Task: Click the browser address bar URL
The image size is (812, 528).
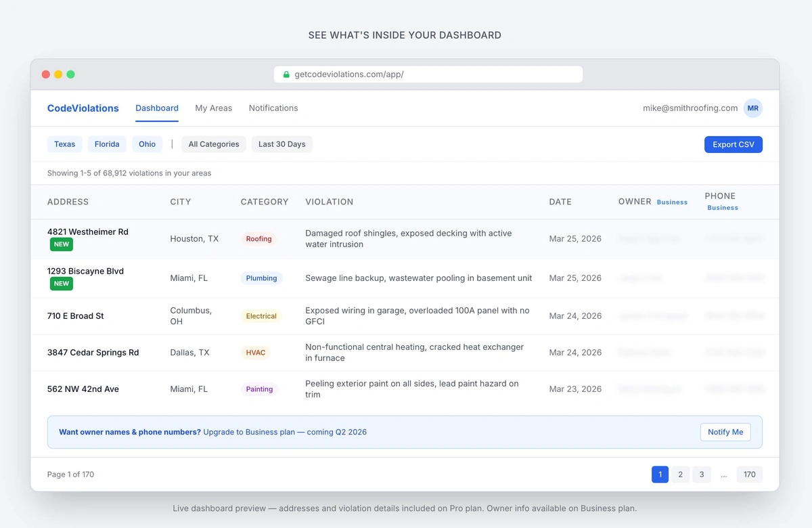Action: [352, 74]
